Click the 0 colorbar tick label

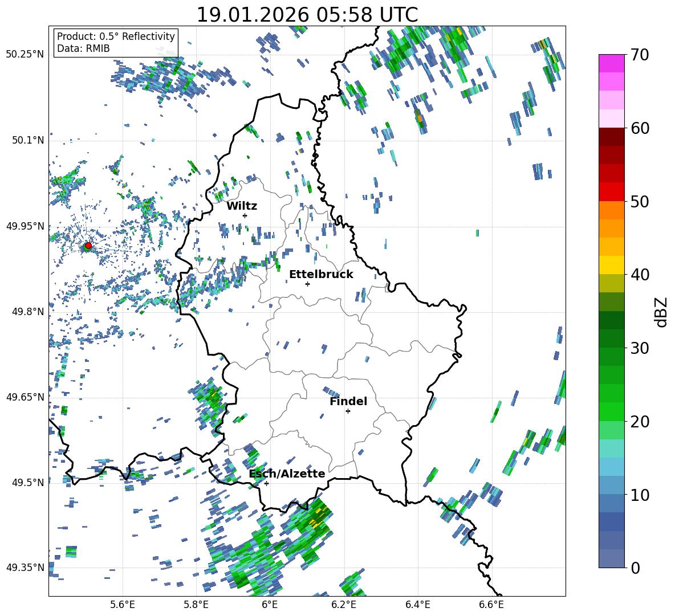coord(635,568)
